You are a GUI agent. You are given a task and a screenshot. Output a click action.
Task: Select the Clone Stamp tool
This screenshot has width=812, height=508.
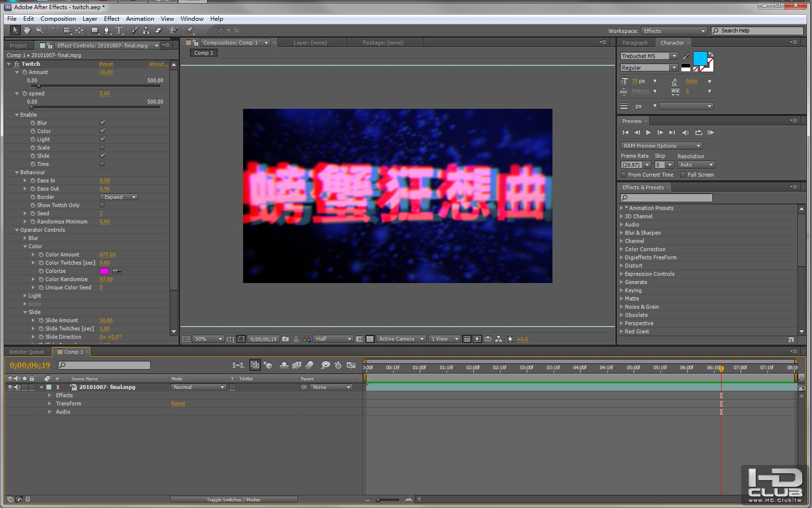pos(146,30)
